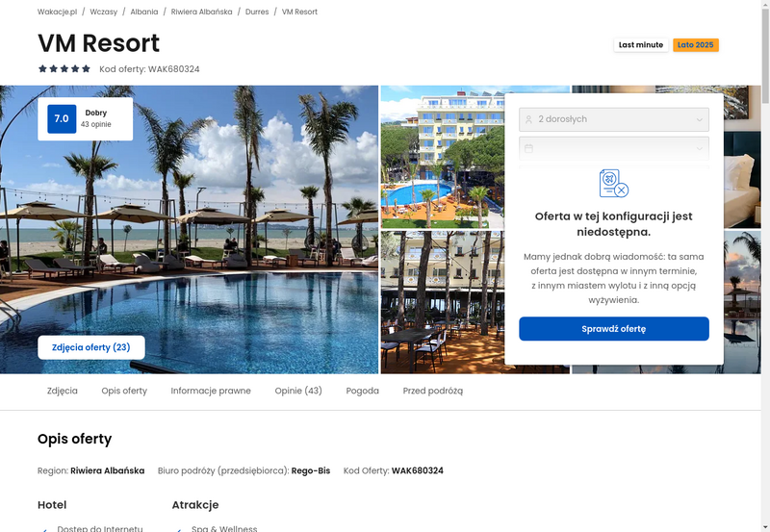770x532 pixels.
Task: Click the vertical page scrollbar
Action: (765, 266)
